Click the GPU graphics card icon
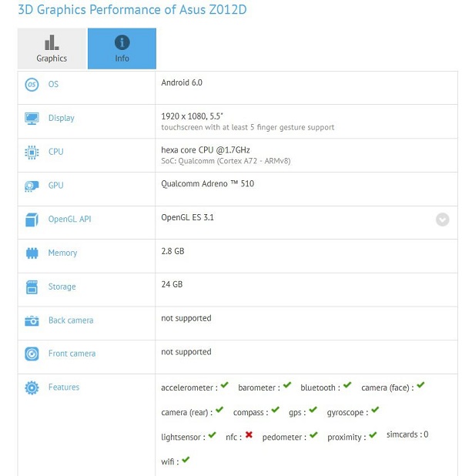Viewport: 462px width, 476px height. point(32,186)
